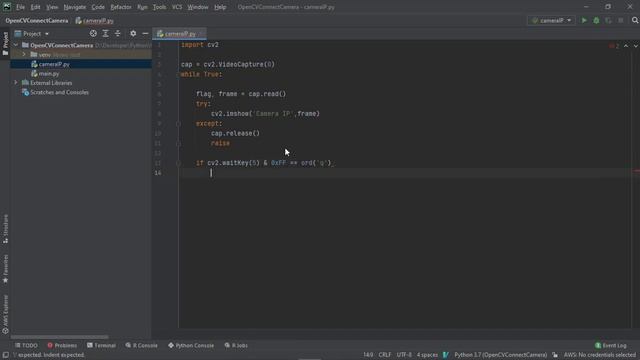The image size is (640, 360).
Task: Open the Project sidebar tool window
Action: click(5, 44)
